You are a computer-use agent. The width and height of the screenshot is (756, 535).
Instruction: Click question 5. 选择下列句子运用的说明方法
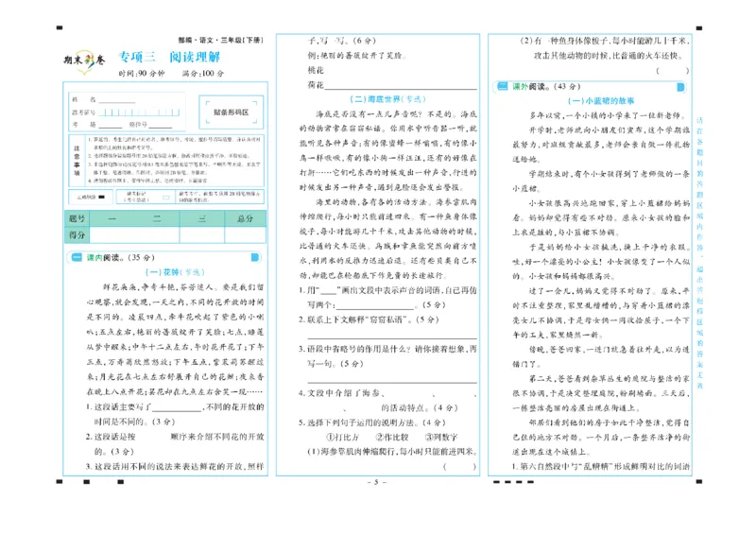click(x=371, y=423)
